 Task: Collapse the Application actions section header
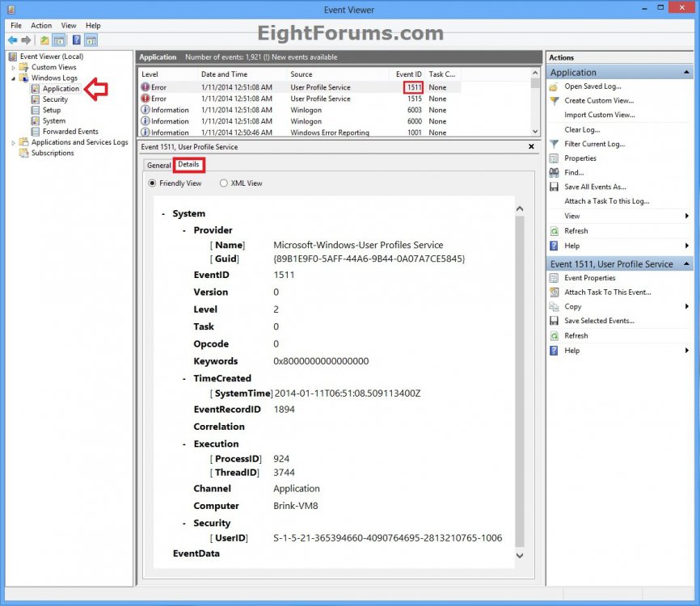[686, 72]
